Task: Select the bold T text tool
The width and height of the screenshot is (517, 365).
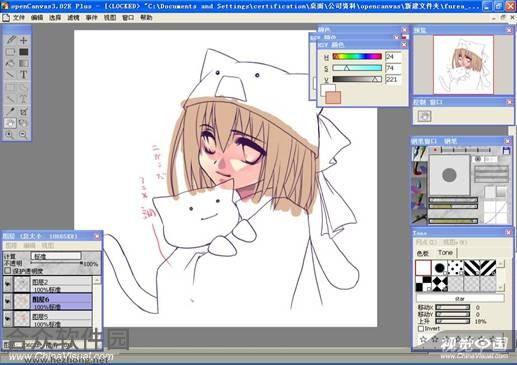Action: [23, 75]
